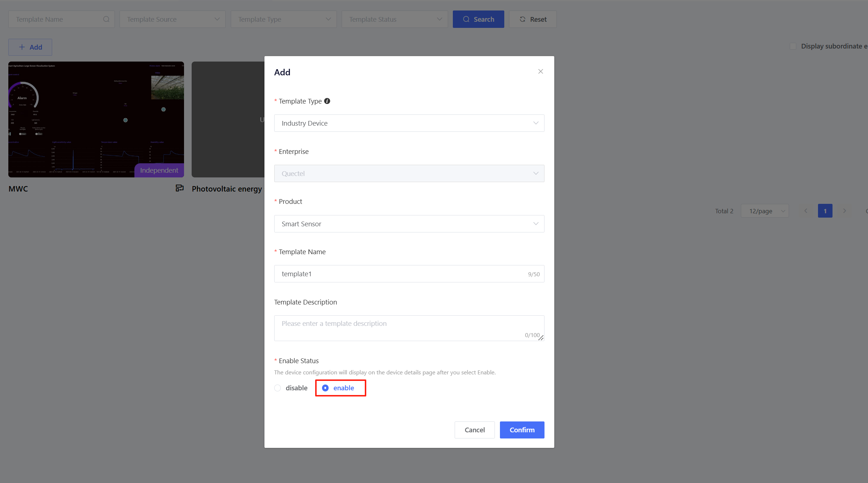This screenshot has height=483, width=868.
Task: Click the Reset refresh button
Action: (x=533, y=19)
